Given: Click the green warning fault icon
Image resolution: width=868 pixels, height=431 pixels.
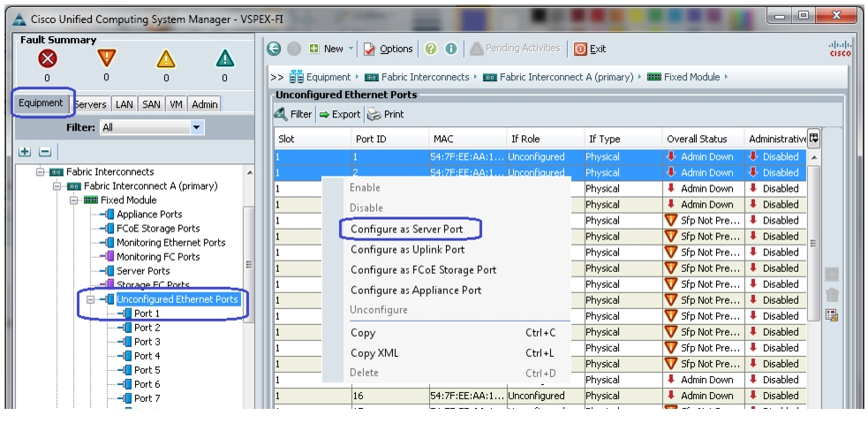Looking at the screenshot, I should pos(225,58).
